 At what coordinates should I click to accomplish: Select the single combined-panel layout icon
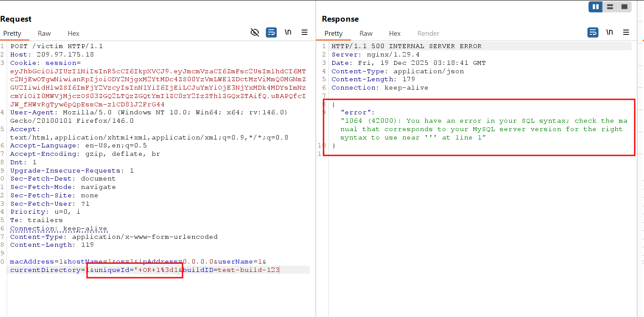click(624, 7)
